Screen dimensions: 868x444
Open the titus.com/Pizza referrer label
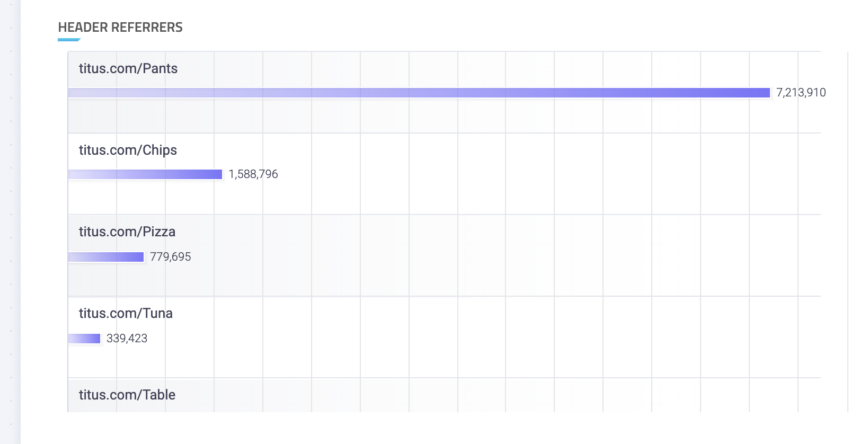(x=127, y=232)
